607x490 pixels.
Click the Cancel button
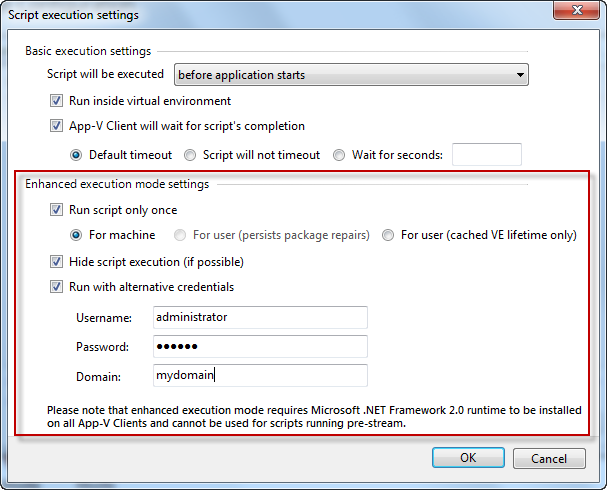549,458
